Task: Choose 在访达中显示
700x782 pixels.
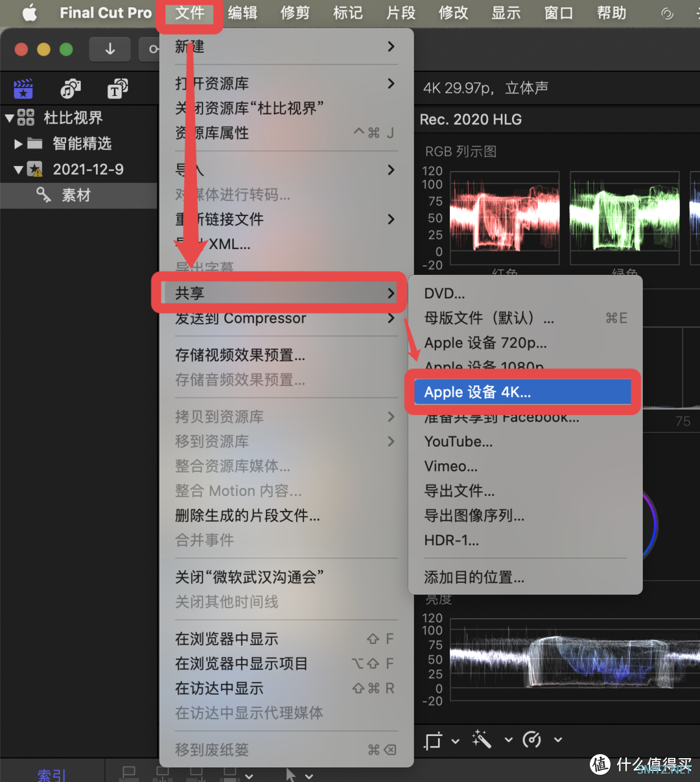Action: (286, 688)
